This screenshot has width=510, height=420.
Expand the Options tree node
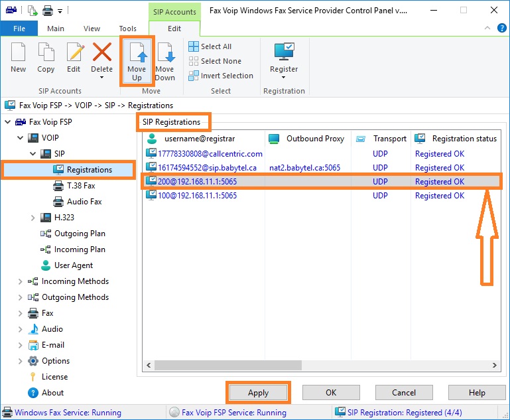(x=20, y=361)
